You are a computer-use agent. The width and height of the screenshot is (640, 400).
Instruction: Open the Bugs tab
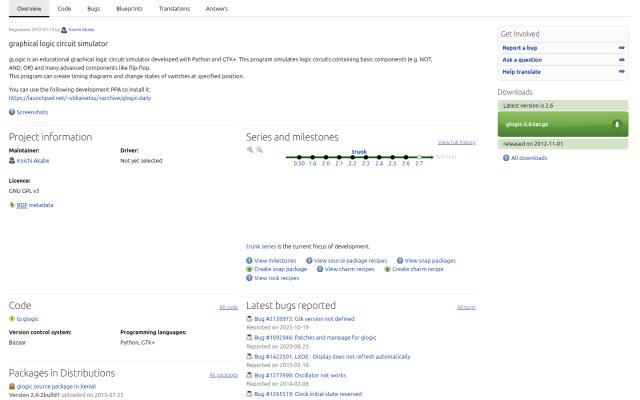(x=93, y=9)
